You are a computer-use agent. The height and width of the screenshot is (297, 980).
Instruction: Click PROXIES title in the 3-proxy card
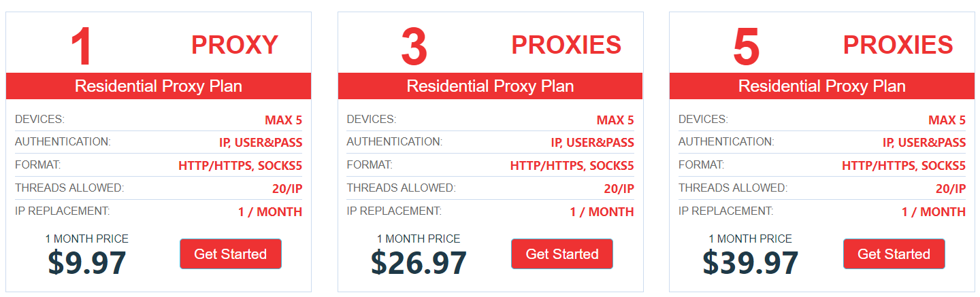(566, 45)
